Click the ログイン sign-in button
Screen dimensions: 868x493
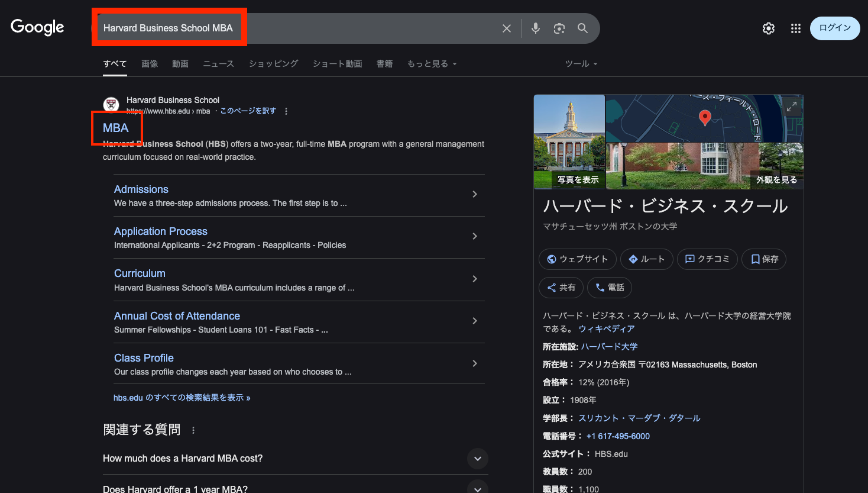point(835,28)
